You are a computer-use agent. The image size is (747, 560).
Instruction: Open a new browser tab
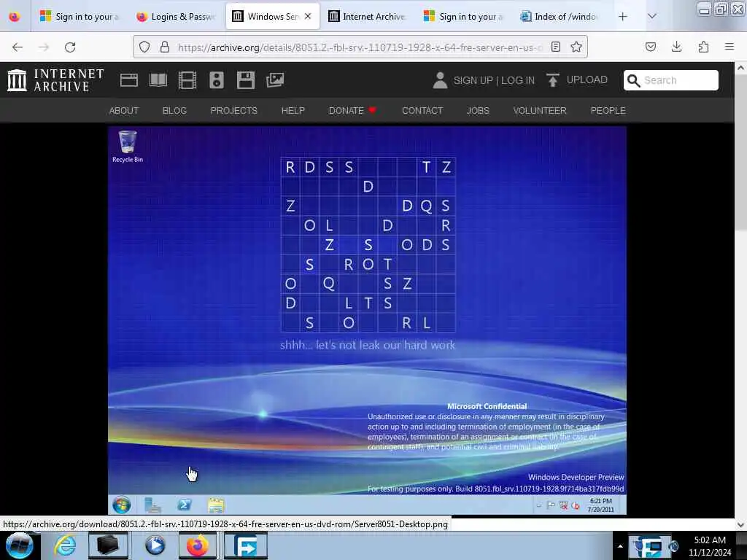click(623, 17)
